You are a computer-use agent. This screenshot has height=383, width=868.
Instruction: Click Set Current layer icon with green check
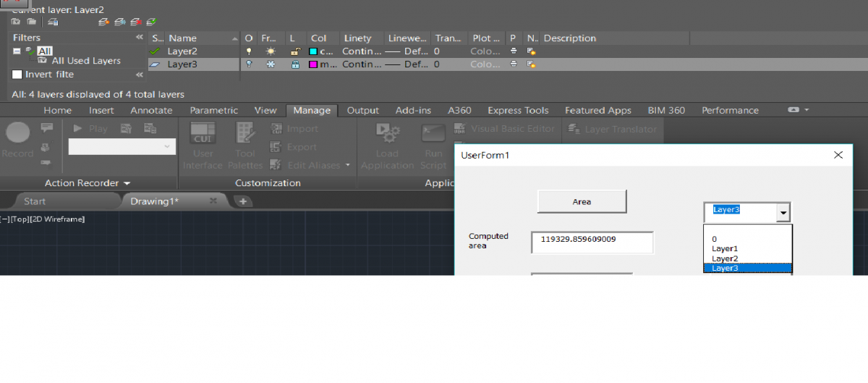tap(151, 22)
